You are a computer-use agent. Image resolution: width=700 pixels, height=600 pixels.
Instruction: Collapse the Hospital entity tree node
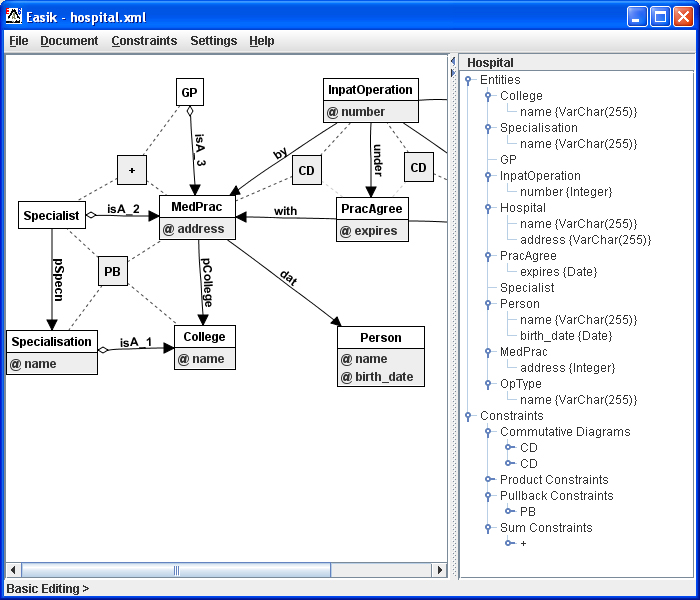[488, 208]
